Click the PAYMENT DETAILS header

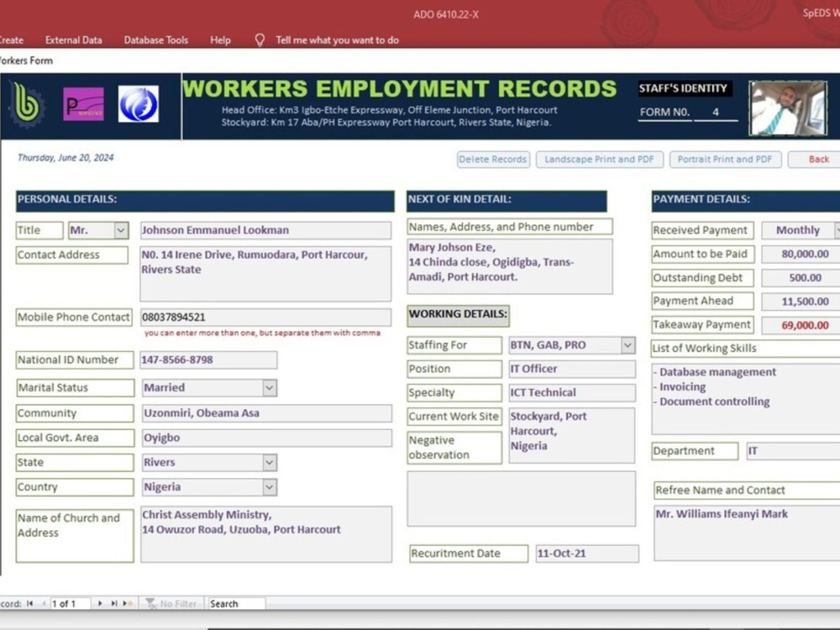[746, 201]
